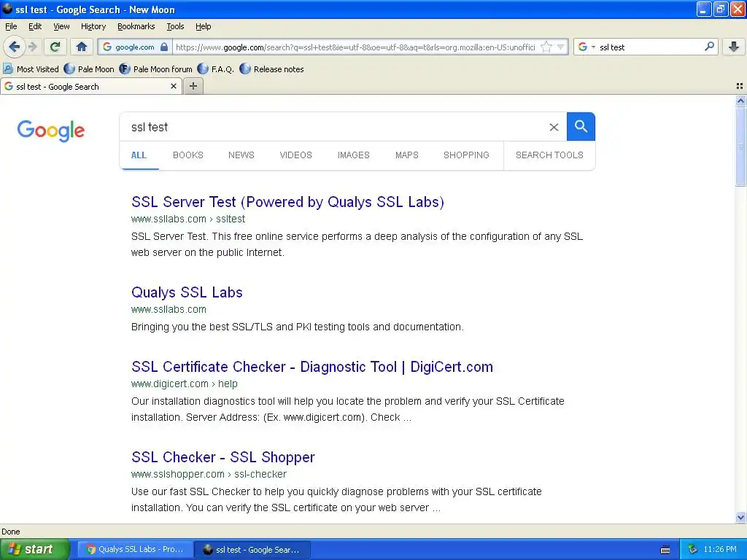Viewport: 747px width, 560px height.
Task: Click the magnifier in the browser search box
Action: click(709, 46)
